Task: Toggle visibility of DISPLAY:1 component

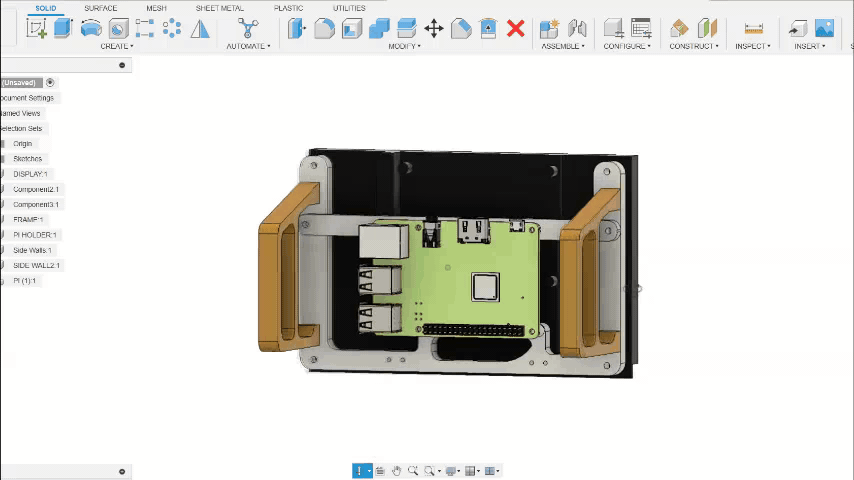Action: click(x=3, y=174)
